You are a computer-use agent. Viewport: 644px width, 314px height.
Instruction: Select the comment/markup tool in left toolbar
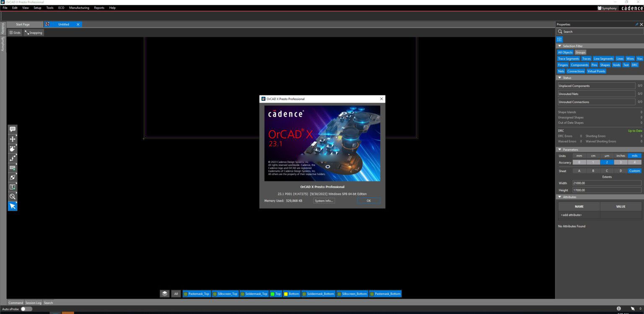[x=13, y=129]
